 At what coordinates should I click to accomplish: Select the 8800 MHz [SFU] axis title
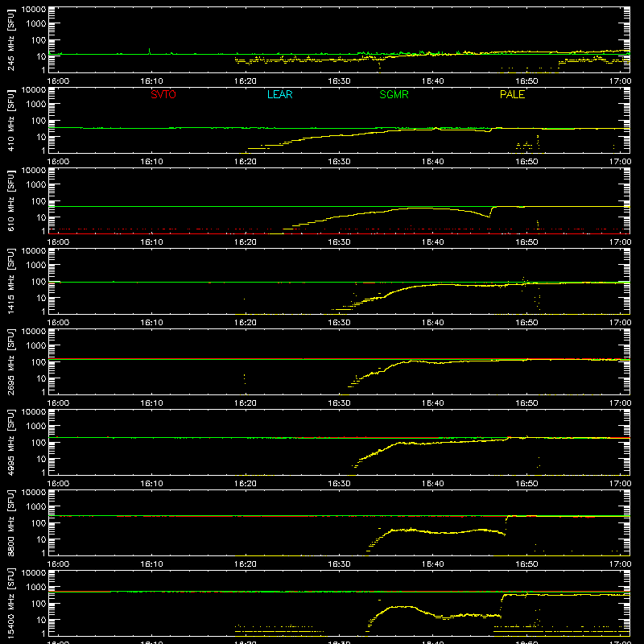point(11,522)
